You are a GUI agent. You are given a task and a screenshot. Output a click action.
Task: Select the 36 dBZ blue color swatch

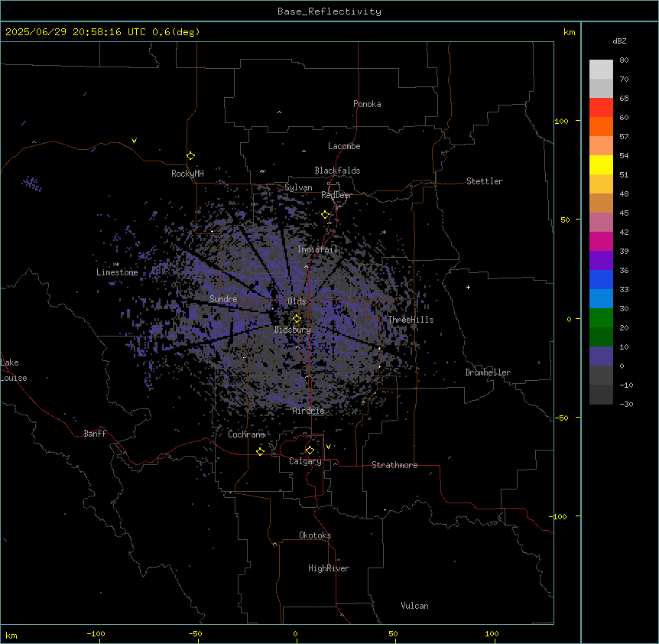pyautogui.click(x=601, y=279)
